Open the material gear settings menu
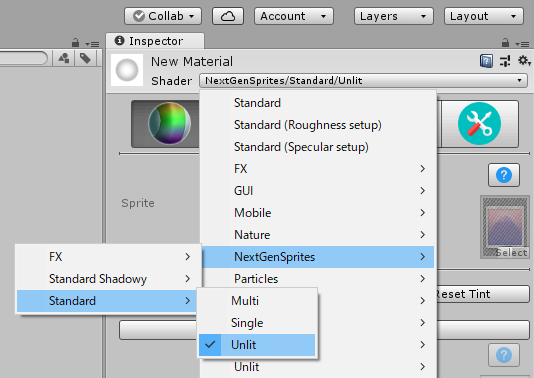This screenshot has width=534, height=378. point(524,61)
